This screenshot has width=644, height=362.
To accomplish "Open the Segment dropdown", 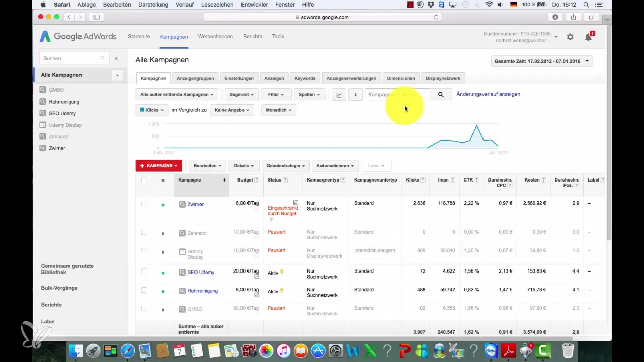I will point(242,94).
